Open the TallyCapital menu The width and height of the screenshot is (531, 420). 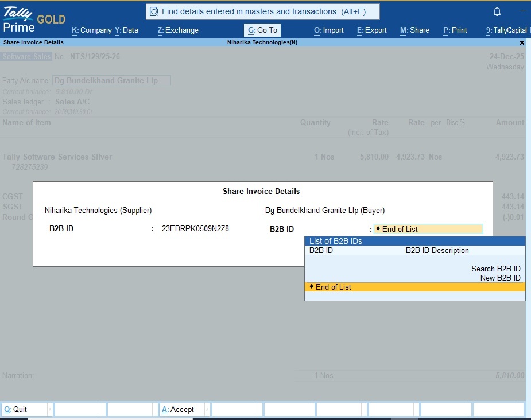pyautogui.click(x=506, y=30)
